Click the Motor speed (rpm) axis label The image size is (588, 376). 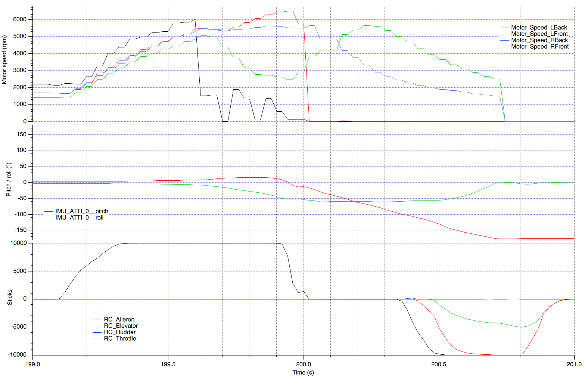coord(4,60)
